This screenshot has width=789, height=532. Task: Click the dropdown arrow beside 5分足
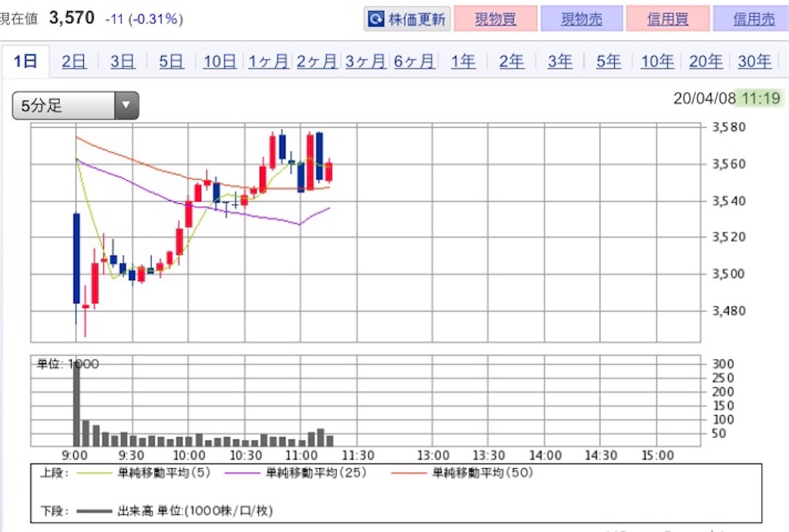click(126, 105)
